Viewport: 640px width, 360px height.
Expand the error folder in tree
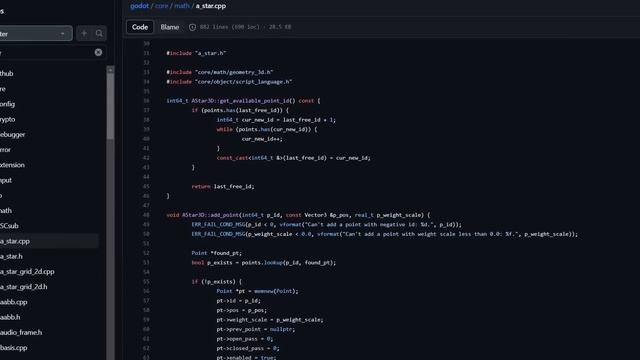point(5,150)
